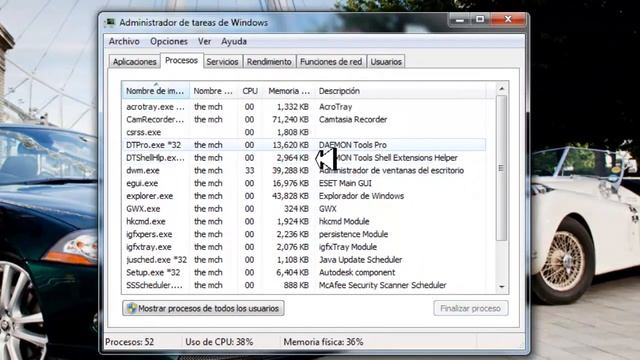Sort by user Nombre column header

point(213,91)
